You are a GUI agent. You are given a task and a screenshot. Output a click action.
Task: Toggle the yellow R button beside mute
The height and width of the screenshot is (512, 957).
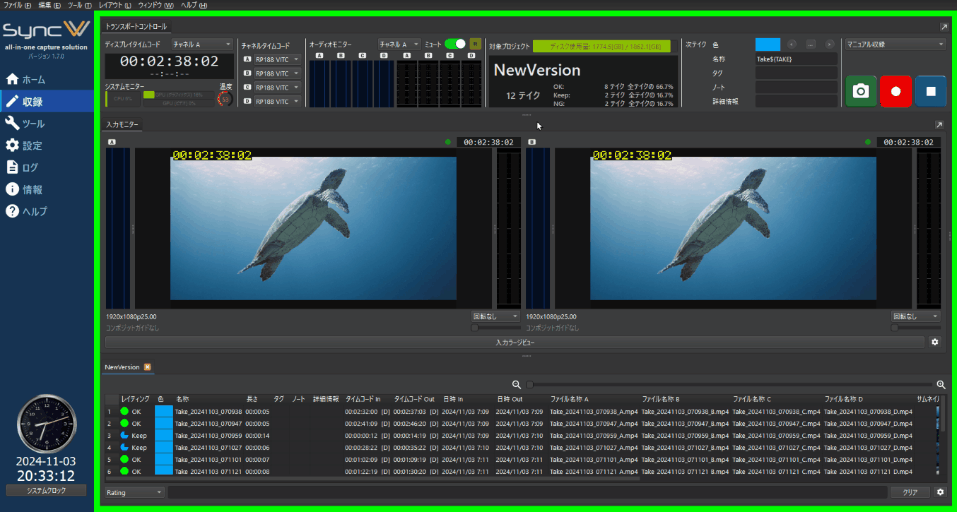pos(475,44)
